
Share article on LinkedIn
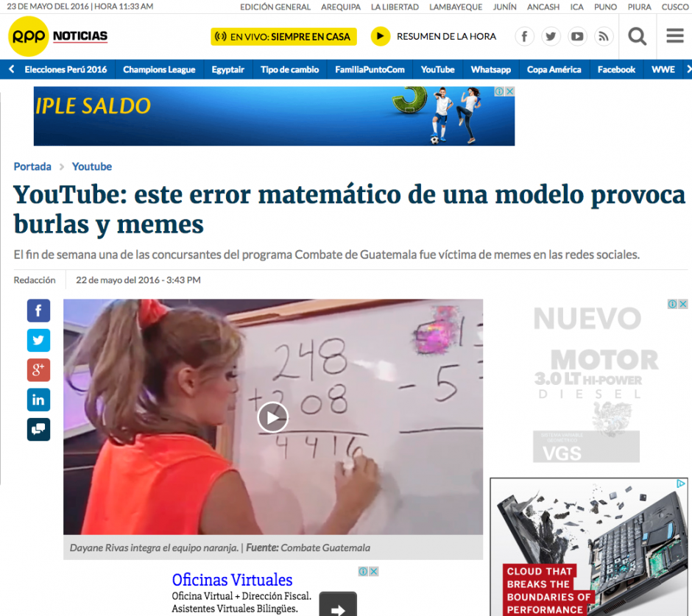pyautogui.click(x=38, y=400)
